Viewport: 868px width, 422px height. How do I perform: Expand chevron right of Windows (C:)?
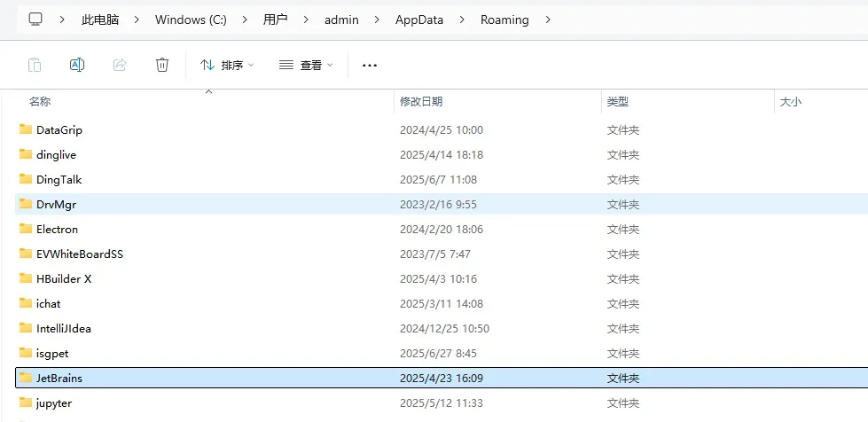pos(244,20)
